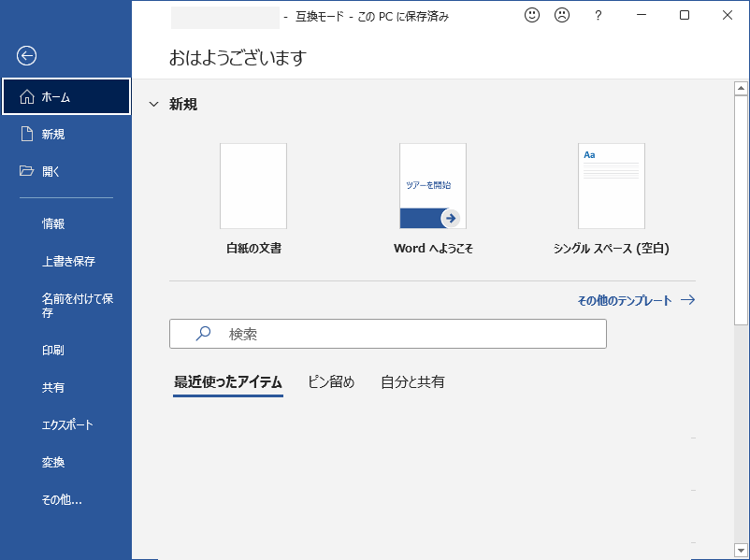The image size is (750, 560).
Task: Click the back arrow to return to document
Action: point(27,55)
